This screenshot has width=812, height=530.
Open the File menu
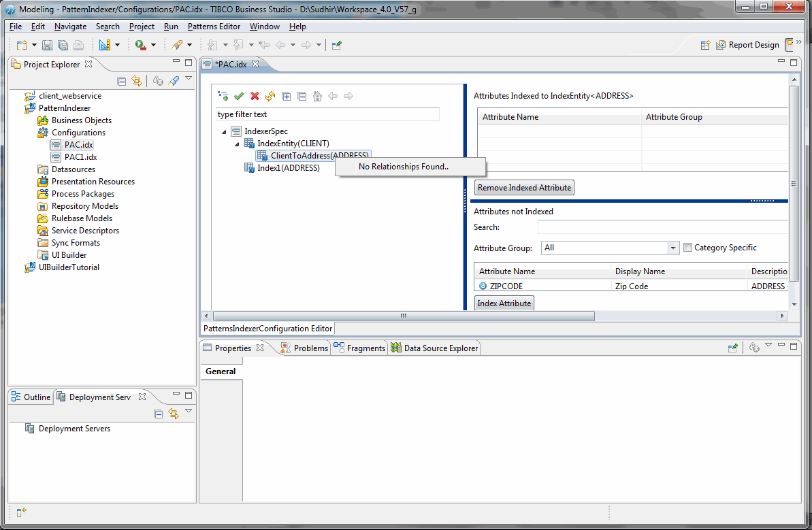16,27
